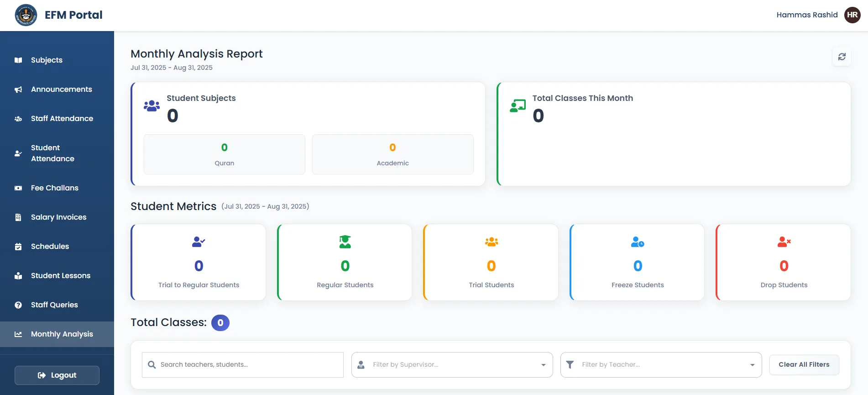Open Salary Invoices in the sidebar
Viewport: 868px width, 395px height.
(x=58, y=217)
